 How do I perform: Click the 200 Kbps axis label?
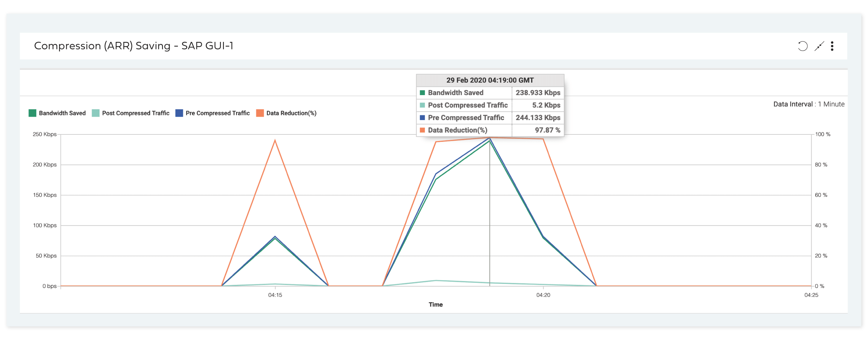44,165
